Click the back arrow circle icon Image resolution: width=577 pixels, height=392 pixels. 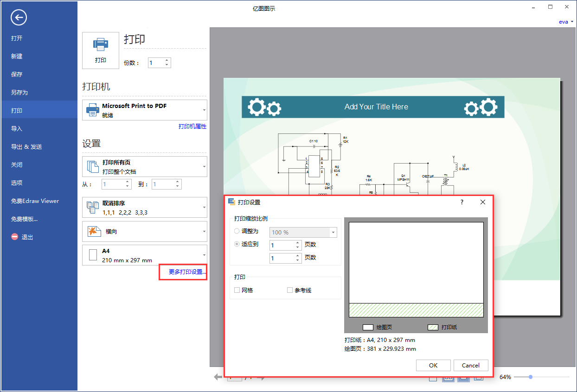(x=19, y=18)
